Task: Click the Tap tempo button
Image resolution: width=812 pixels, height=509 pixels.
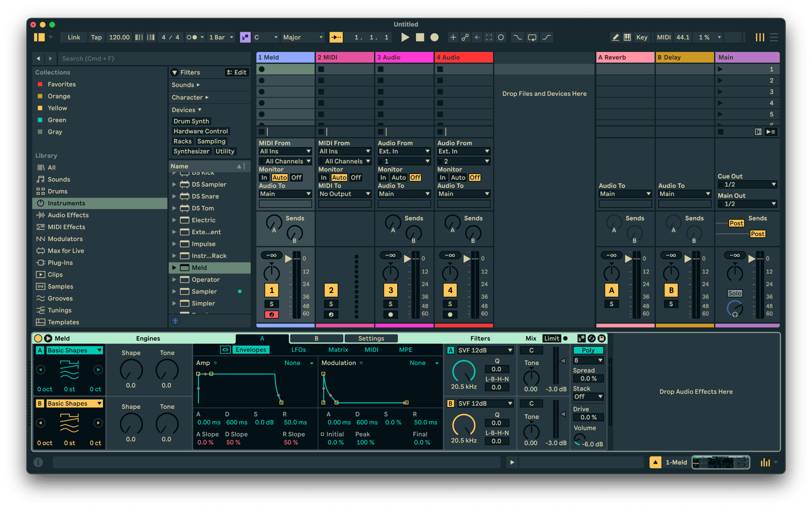Action: [x=96, y=37]
